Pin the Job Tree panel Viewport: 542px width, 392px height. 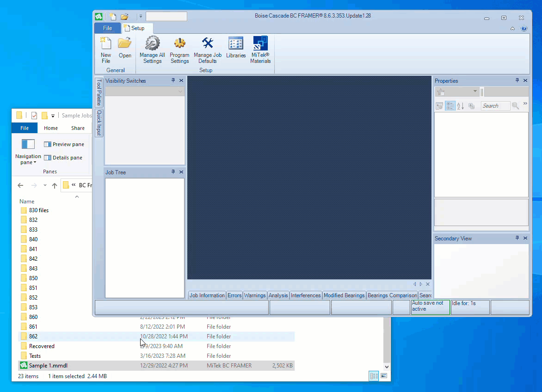click(173, 171)
